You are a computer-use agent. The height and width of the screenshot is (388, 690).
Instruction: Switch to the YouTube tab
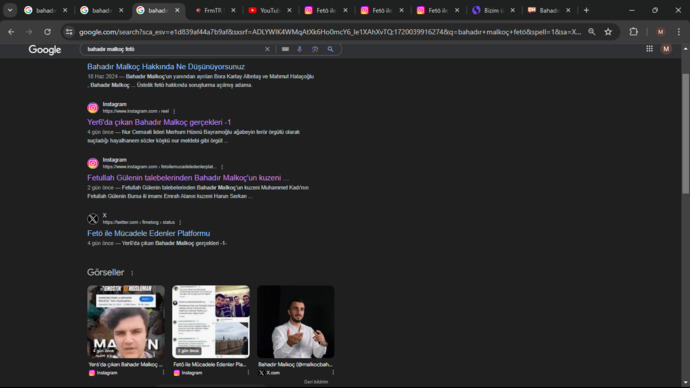[x=270, y=10]
